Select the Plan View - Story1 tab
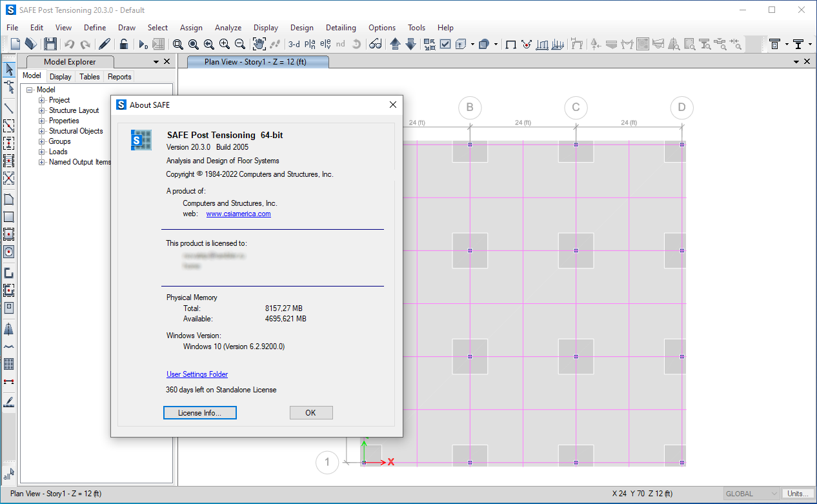 [x=257, y=62]
